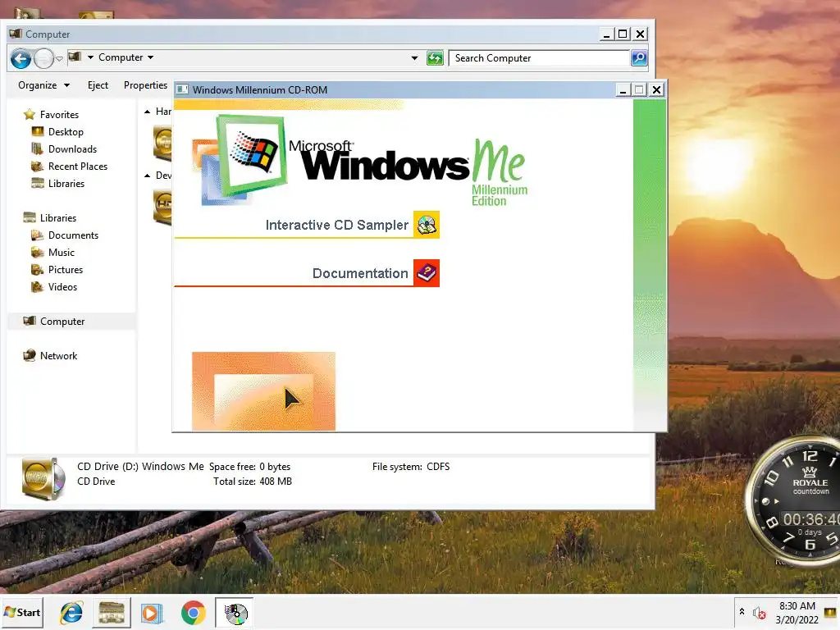This screenshot has width=840, height=630.
Task: Click the Network globe icon in sidebar
Action: [30, 355]
